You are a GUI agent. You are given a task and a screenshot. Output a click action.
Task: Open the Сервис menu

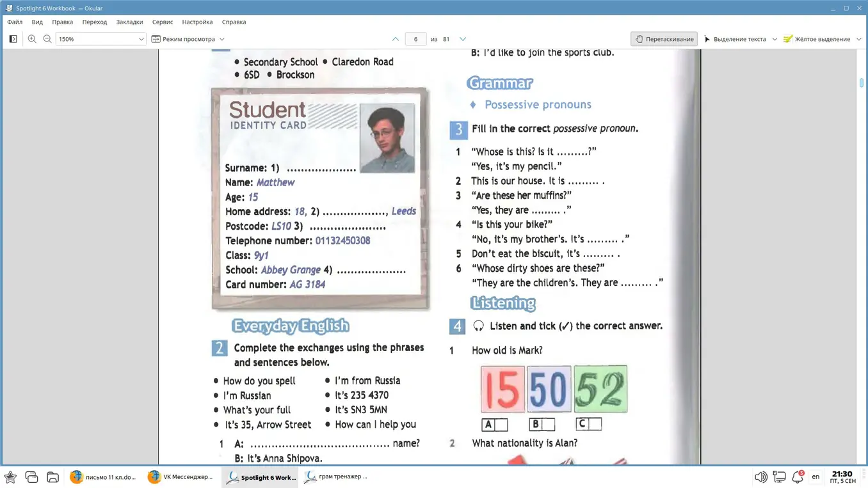[x=163, y=22]
